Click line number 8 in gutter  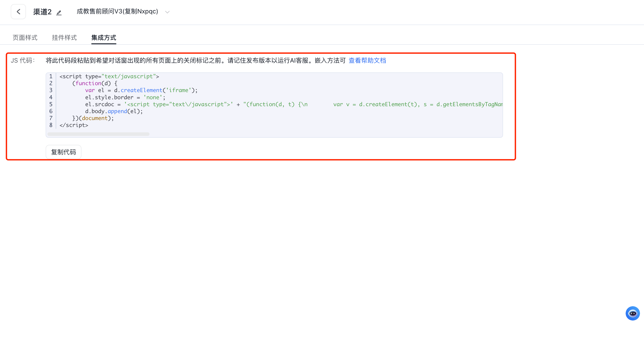[51, 125]
